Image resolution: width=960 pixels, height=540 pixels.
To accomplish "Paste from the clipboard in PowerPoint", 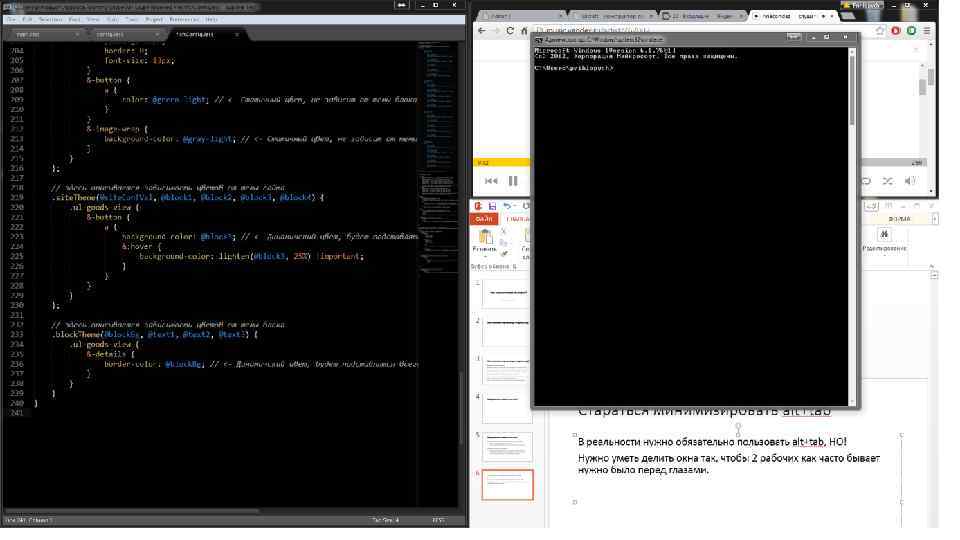I will (x=485, y=240).
